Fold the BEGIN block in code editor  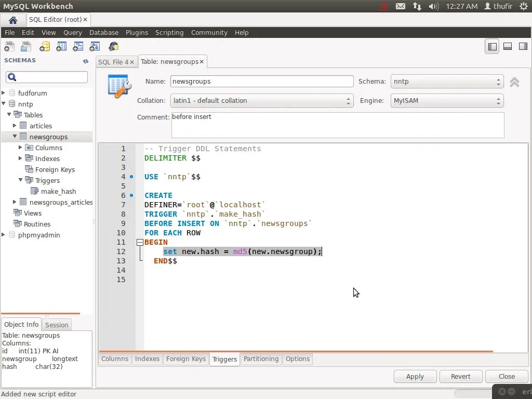click(x=140, y=242)
